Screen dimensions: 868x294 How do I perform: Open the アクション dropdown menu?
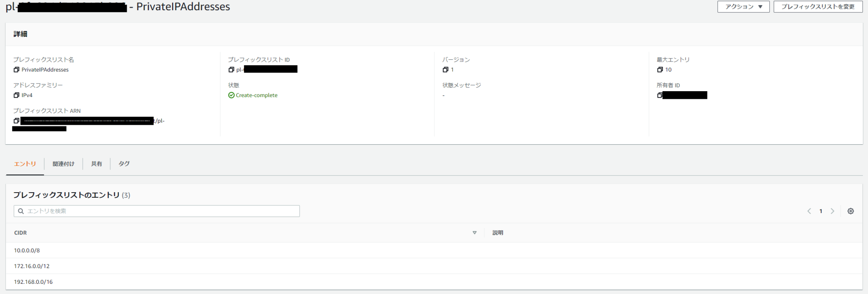tap(743, 7)
